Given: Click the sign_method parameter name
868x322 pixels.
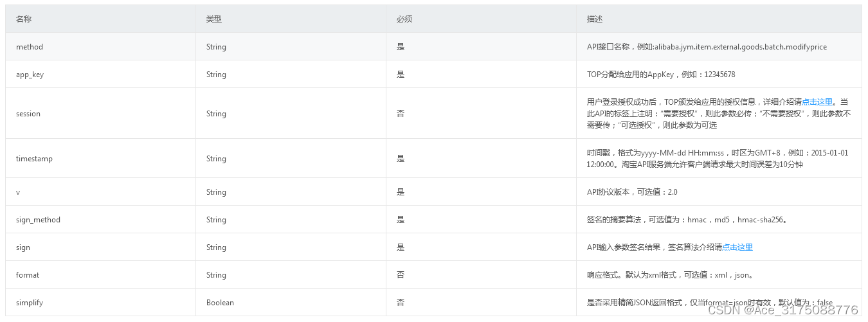Looking at the screenshot, I should click(x=38, y=220).
